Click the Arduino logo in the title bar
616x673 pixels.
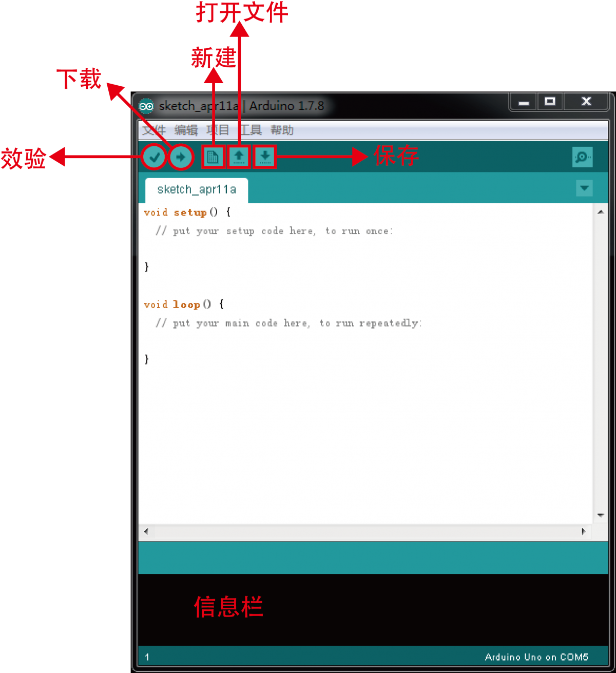[x=146, y=106]
